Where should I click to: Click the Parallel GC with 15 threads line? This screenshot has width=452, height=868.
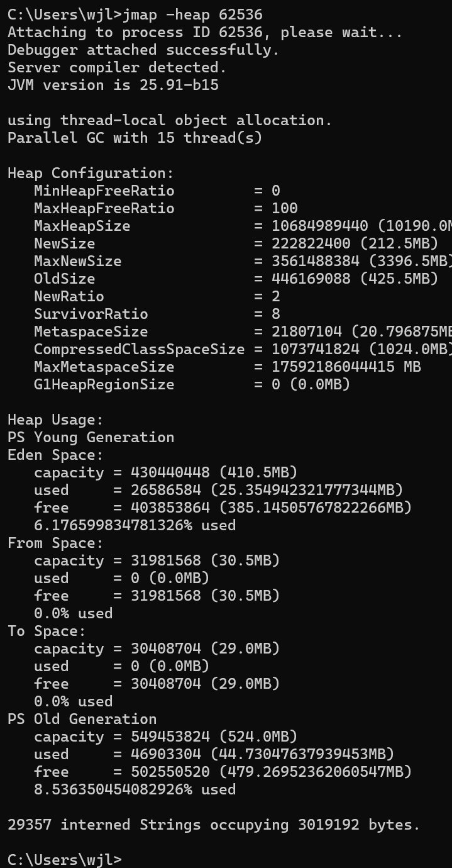(x=135, y=138)
